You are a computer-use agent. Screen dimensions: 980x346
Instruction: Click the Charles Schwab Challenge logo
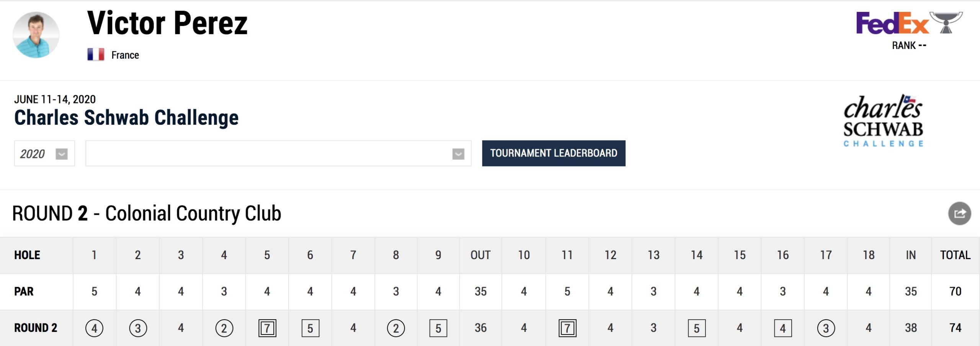click(883, 121)
